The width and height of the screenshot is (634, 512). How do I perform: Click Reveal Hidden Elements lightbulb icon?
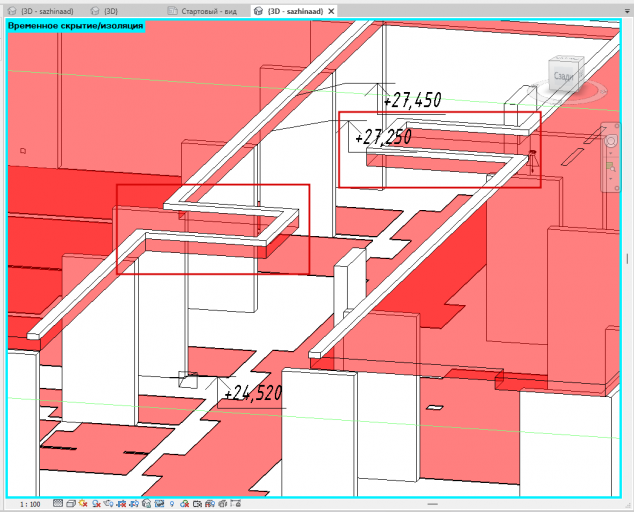172,504
